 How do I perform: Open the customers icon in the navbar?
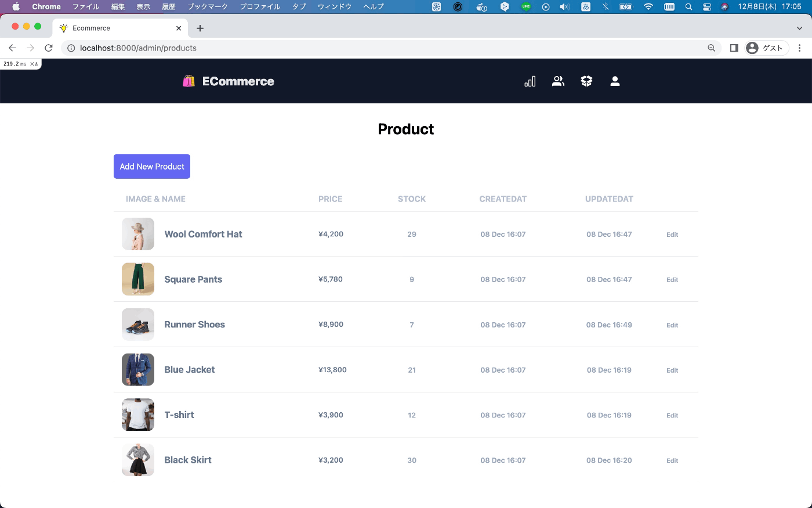pyautogui.click(x=558, y=81)
